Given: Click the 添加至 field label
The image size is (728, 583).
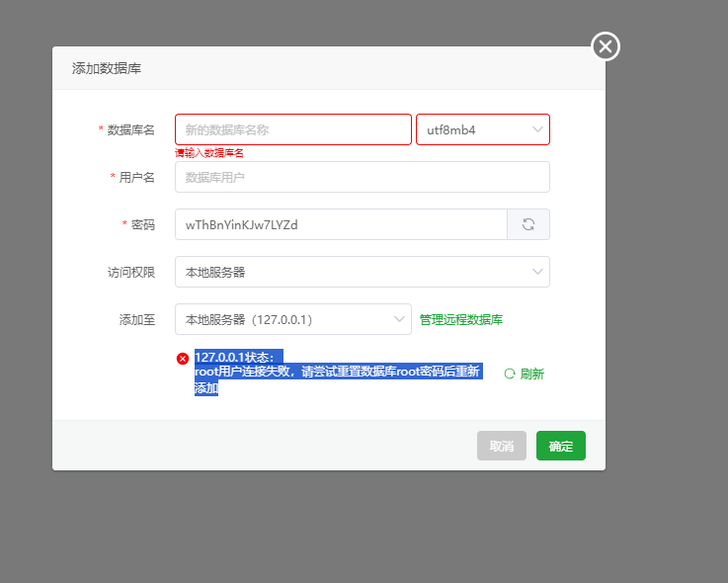Looking at the screenshot, I should pyautogui.click(x=137, y=319).
